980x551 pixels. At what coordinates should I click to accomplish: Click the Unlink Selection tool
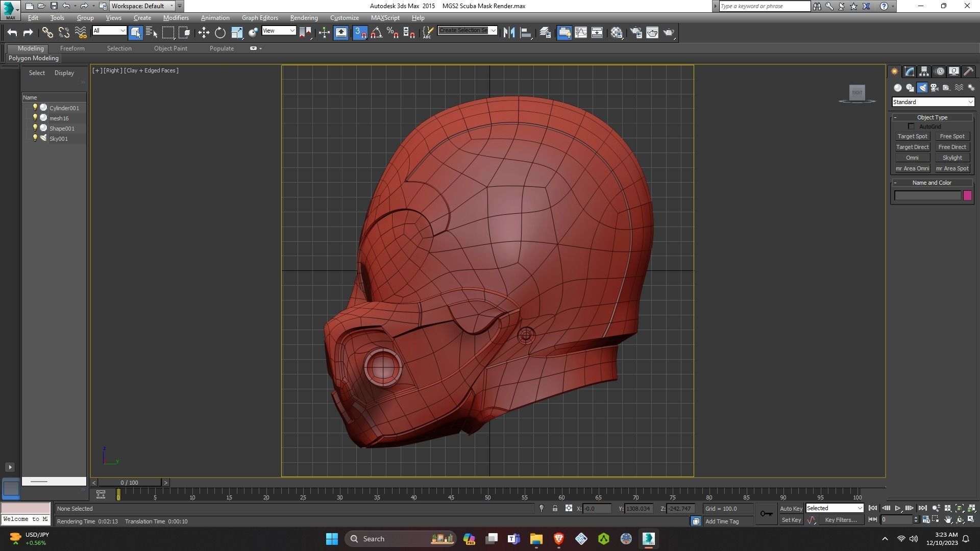(x=64, y=33)
